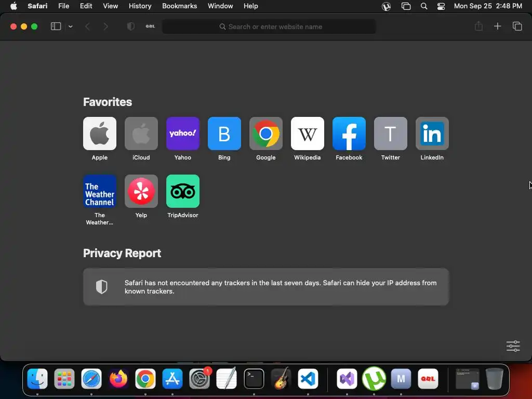
Task: Open the M app in the Dock
Action: (401, 378)
